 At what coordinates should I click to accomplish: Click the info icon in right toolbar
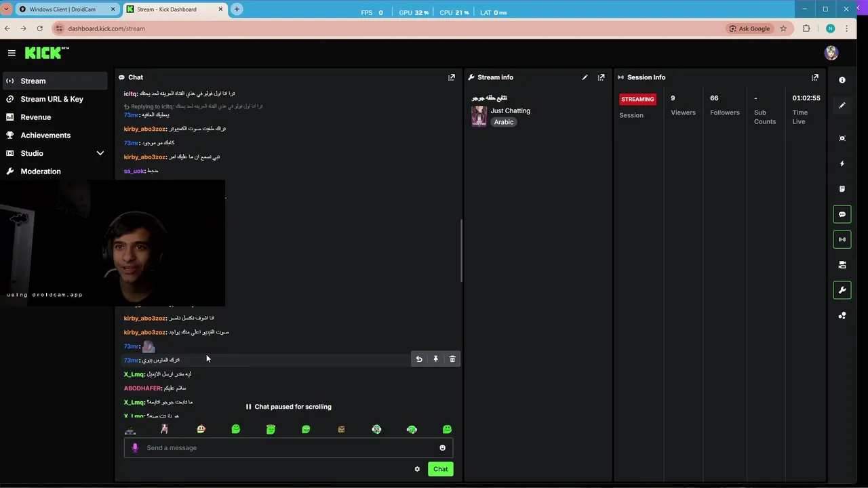842,80
